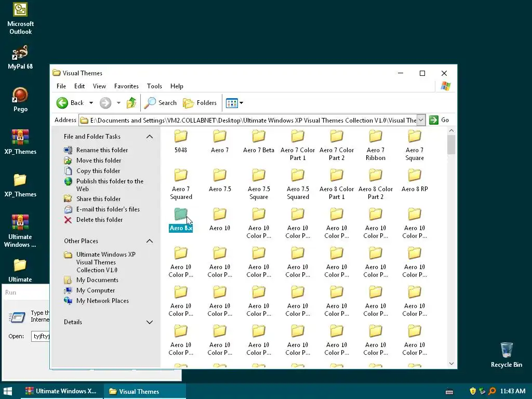
Task: Click the Go button
Action: (439, 120)
